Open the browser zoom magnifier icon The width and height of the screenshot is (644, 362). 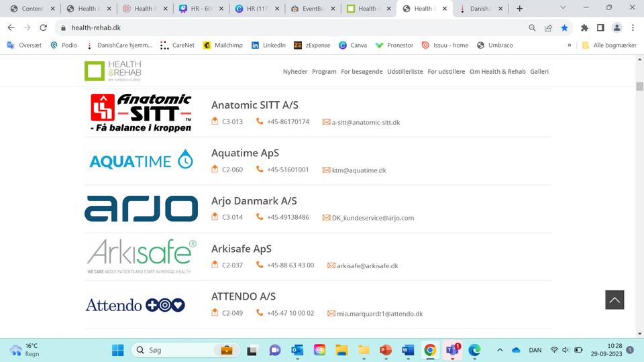[532, 27]
